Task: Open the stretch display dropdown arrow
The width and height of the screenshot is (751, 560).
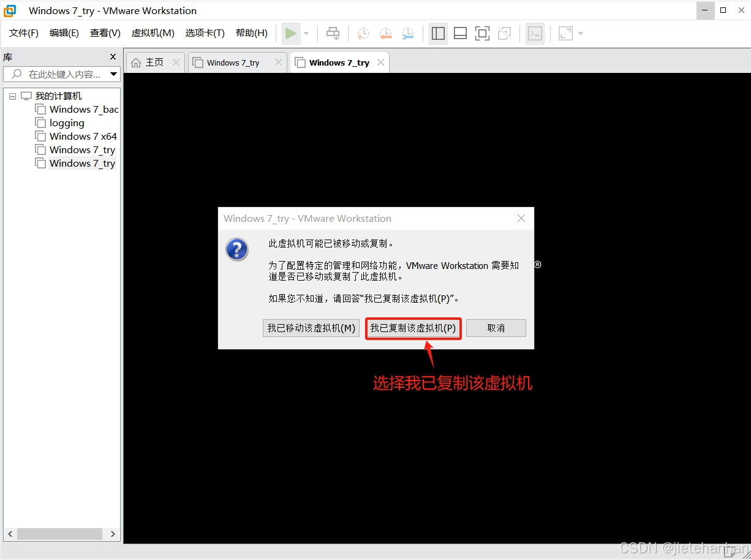Action: pyautogui.click(x=581, y=34)
